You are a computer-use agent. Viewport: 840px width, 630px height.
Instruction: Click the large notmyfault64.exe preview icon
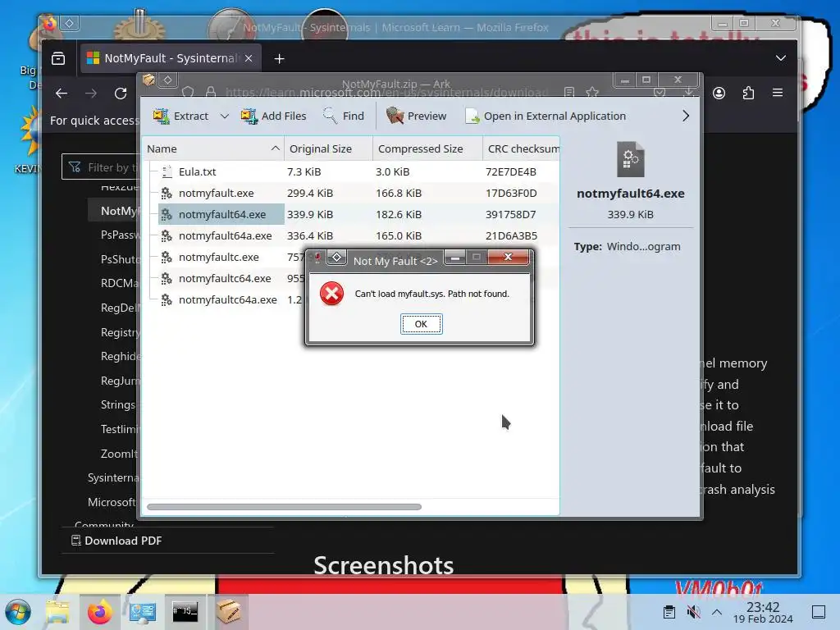(631, 159)
